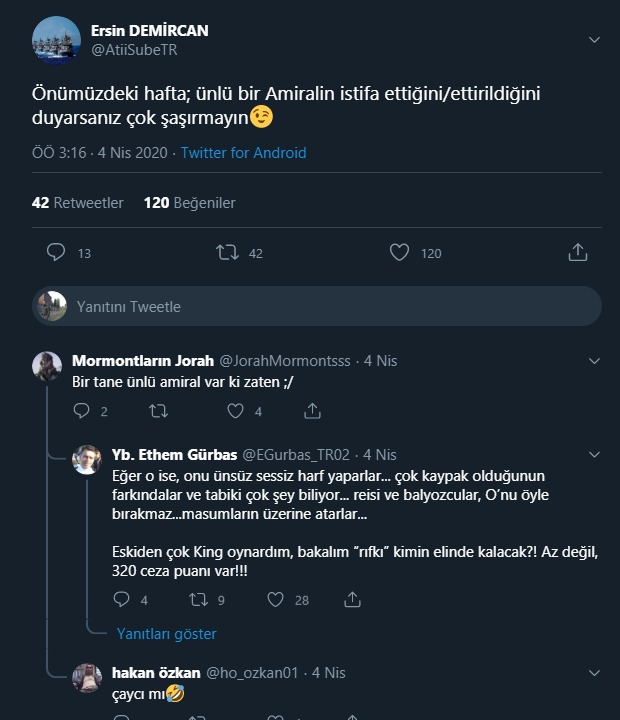Viewport: 620px width, 720px height.
Task: Reply to Mormontların Jorah's comment
Action: [x=82, y=410]
